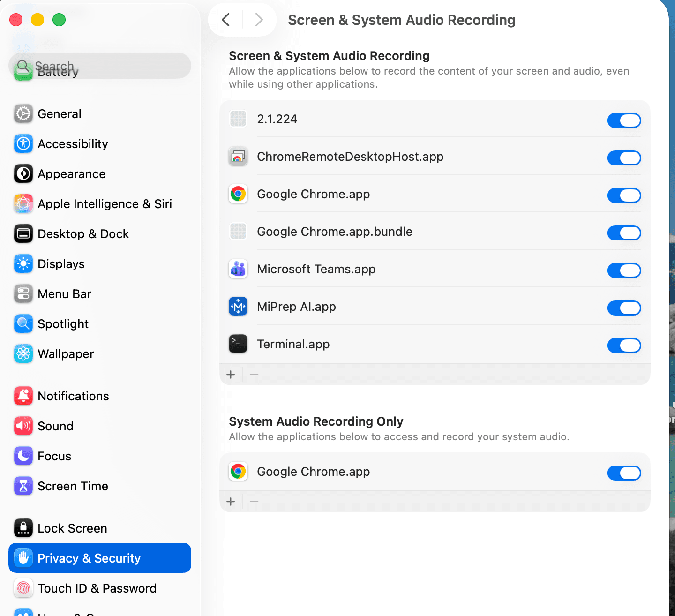Click the Privacy & Security hand icon
This screenshot has height=616, width=675.
click(x=23, y=558)
